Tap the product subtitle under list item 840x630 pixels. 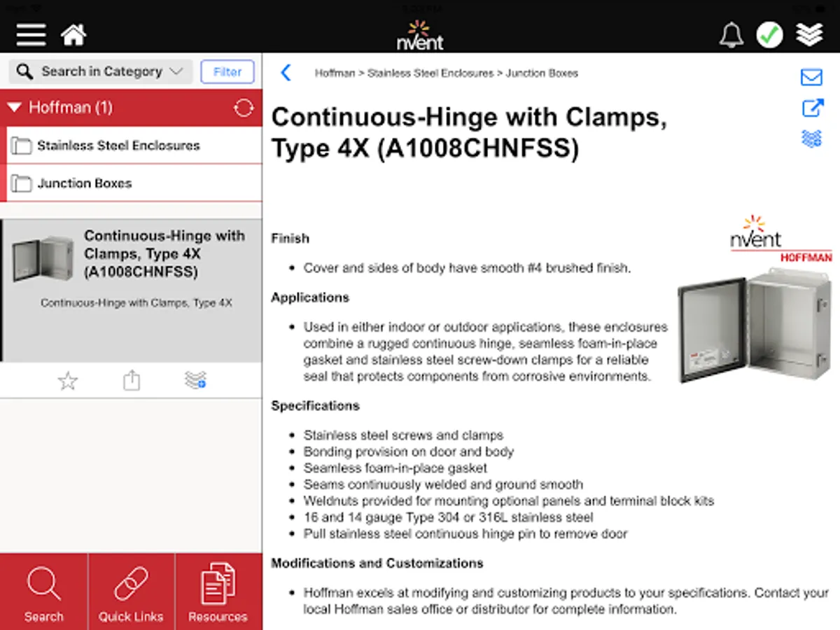tap(136, 304)
